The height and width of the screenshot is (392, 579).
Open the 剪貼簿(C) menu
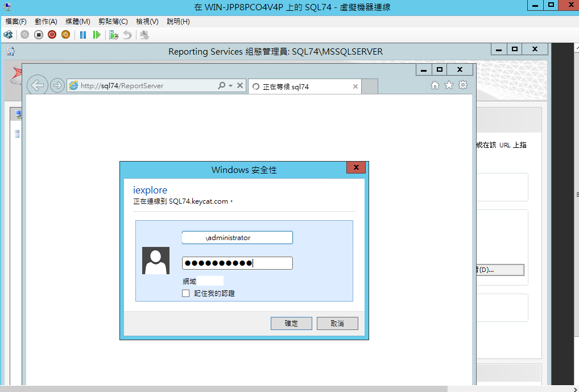tap(113, 22)
